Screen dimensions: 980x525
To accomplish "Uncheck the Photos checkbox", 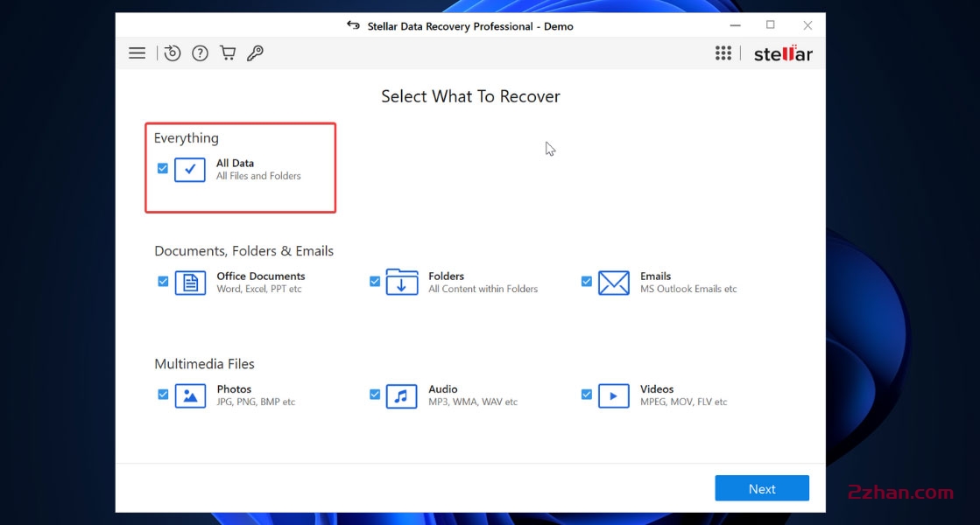I will tap(162, 395).
